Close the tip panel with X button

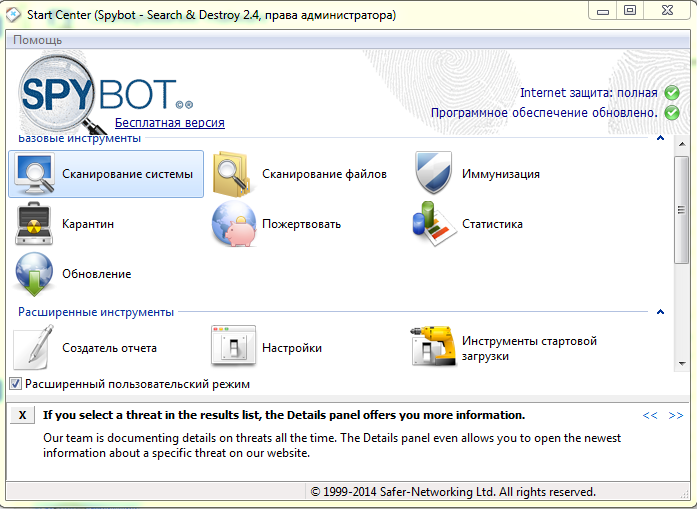[x=23, y=415]
